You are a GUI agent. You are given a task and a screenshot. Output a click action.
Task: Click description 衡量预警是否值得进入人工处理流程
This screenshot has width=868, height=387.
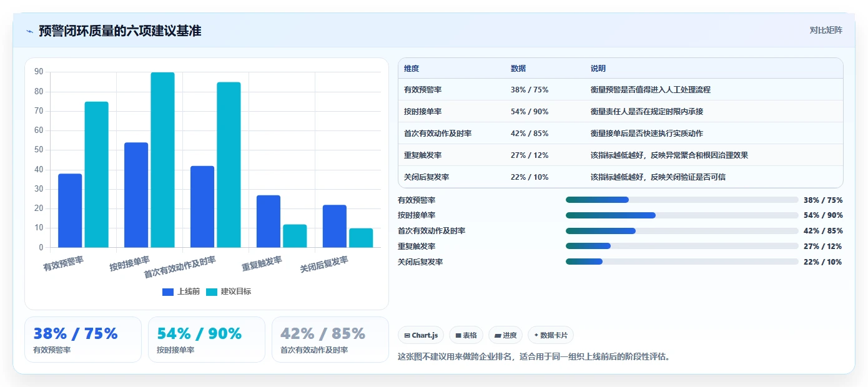[651, 89]
